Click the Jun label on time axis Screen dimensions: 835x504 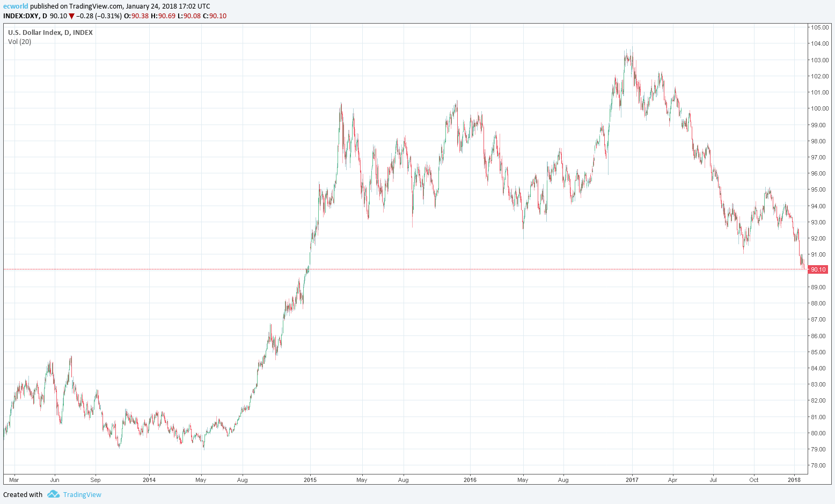[55, 480]
